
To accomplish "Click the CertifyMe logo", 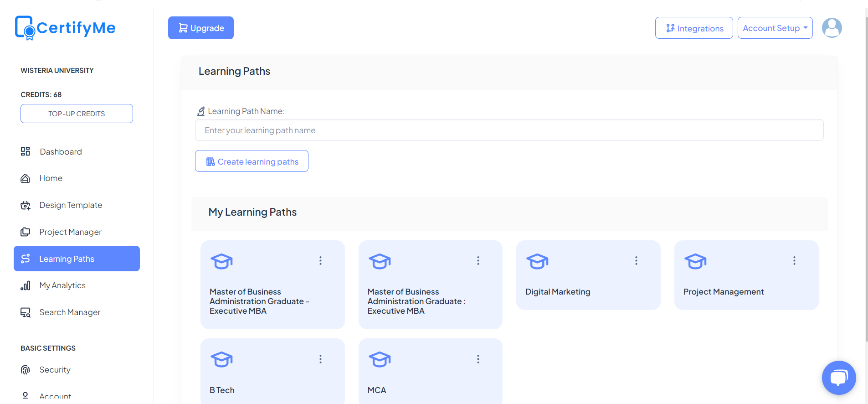I will pyautogui.click(x=65, y=28).
